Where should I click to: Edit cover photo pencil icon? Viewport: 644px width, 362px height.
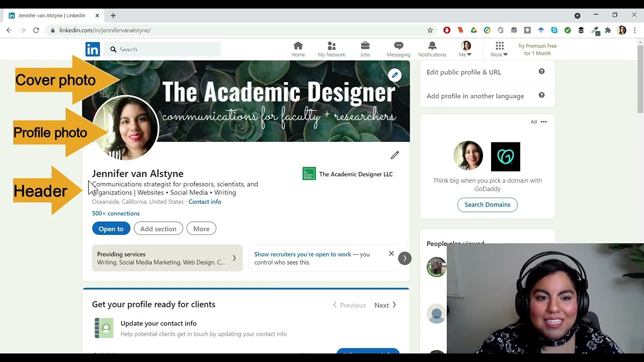pyautogui.click(x=394, y=75)
